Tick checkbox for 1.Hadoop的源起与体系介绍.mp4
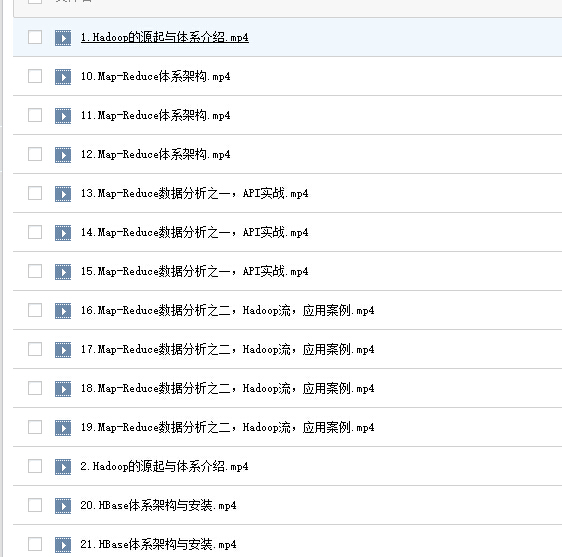The image size is (562, 557). [x=35, y=37]
